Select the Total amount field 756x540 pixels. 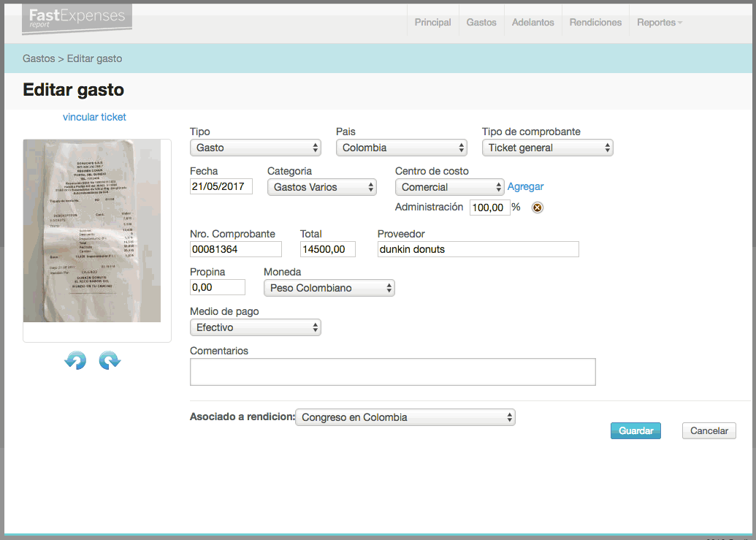[328, 249]
